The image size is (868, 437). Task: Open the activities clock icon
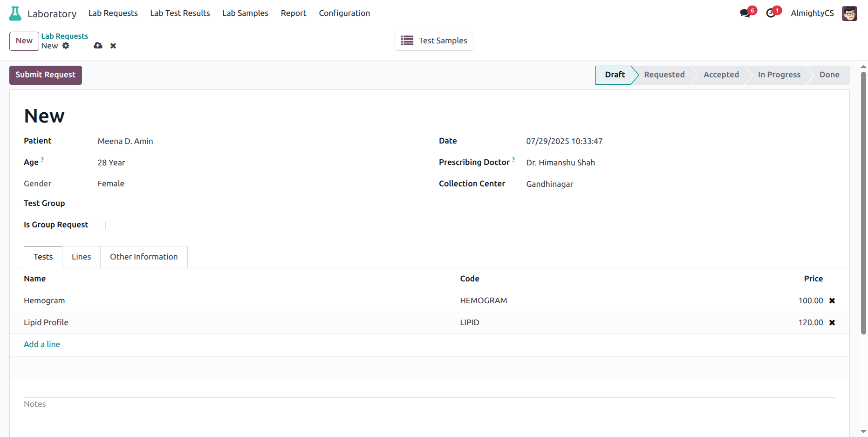pos(771,13)
